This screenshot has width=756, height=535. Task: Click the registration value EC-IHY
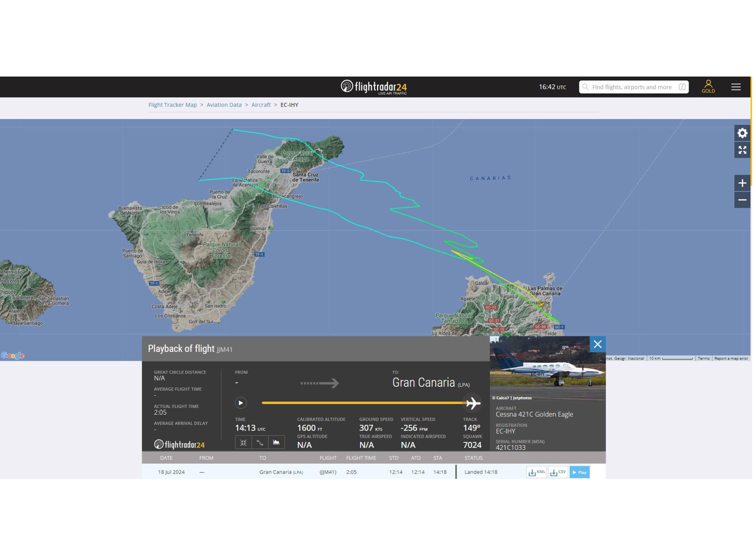click(x=505, y=431)
